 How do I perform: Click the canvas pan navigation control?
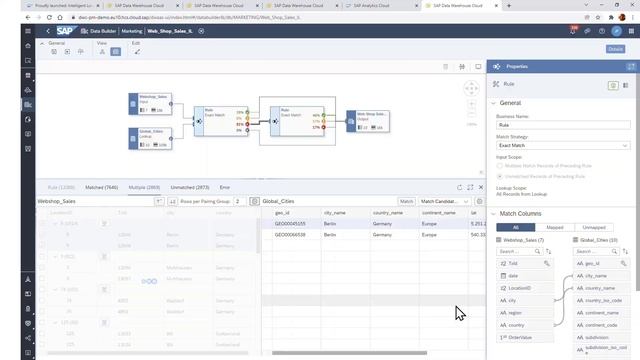pos(471,88)
